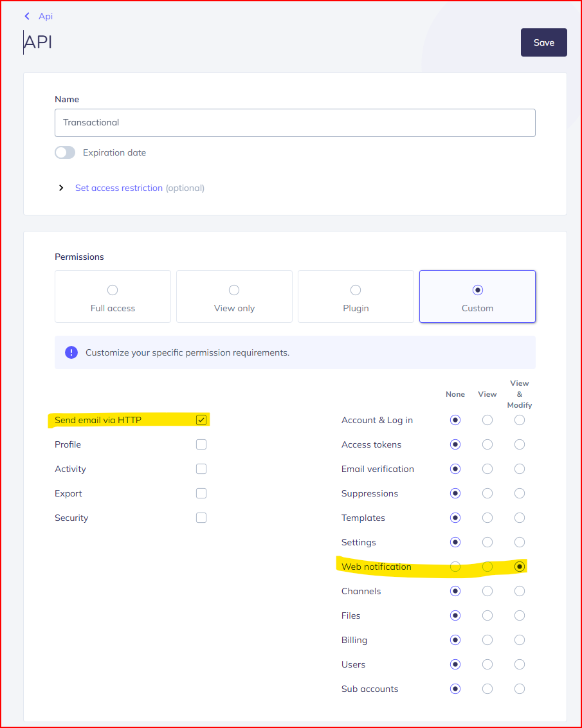
Task: Set Sub accounts to View
Action: [x=487, y=689]
